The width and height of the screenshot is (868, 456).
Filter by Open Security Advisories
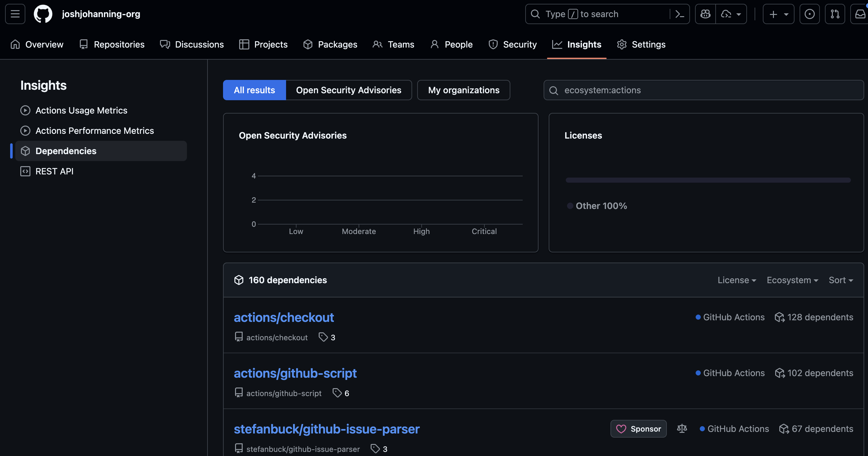349,90
